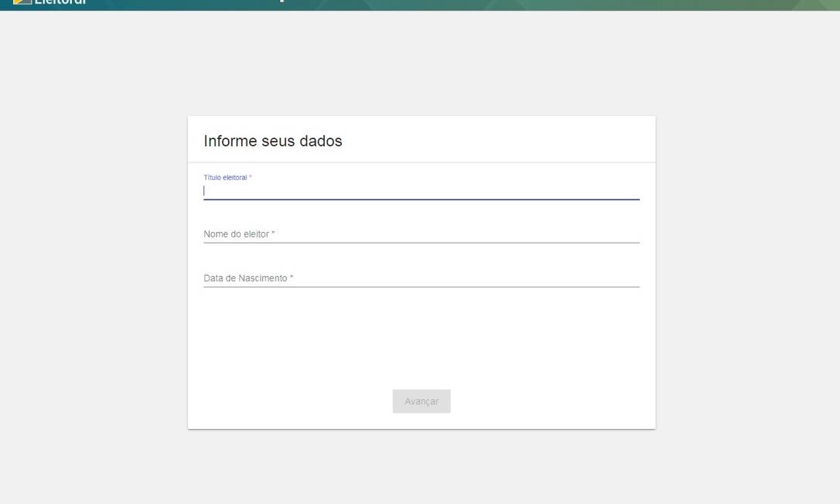The image size is (840, 504).
Task: Click the asterisk after Data de Nascimento
Action: [292, 278]
